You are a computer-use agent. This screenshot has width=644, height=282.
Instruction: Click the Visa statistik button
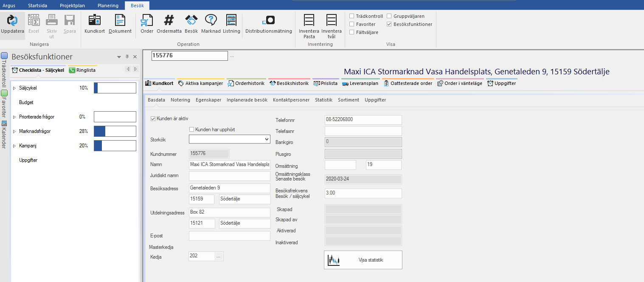point(363,260)
